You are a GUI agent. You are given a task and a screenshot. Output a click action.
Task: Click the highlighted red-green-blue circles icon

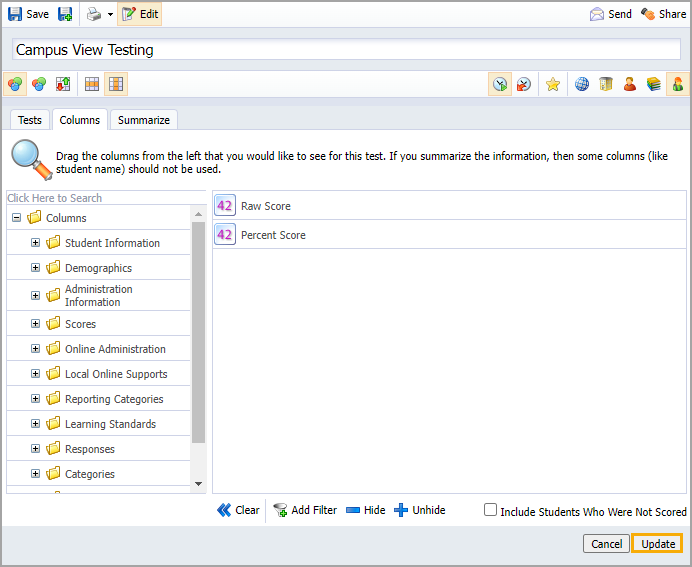pyautogui.click(x=15, y=84)
